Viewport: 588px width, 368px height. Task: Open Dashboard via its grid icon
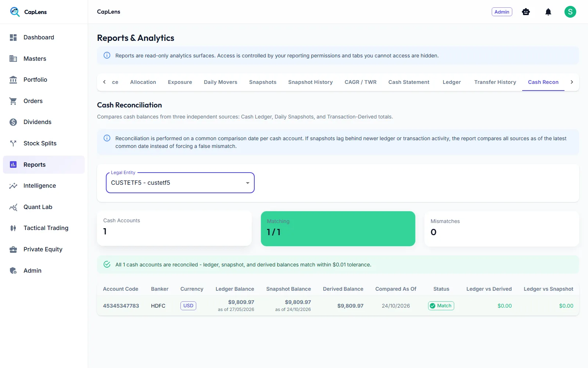point(13,38)
